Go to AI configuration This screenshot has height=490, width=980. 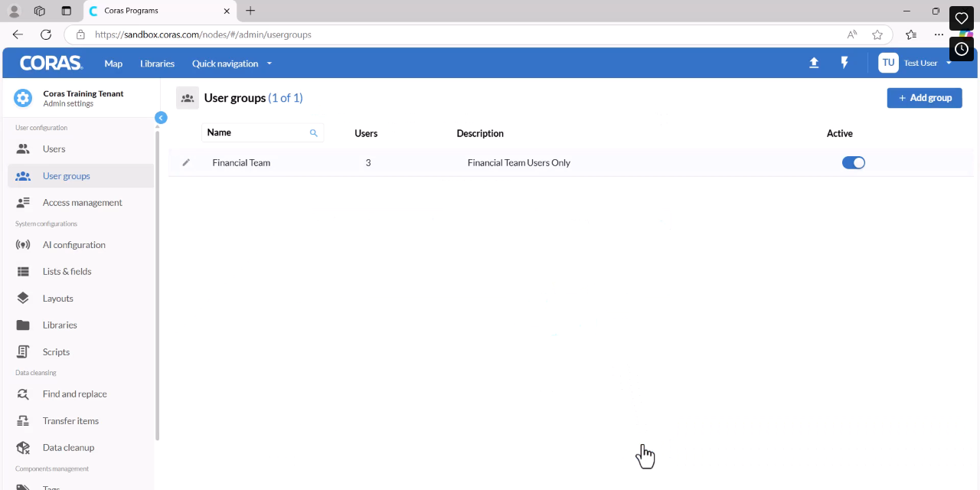pos(81,245)
